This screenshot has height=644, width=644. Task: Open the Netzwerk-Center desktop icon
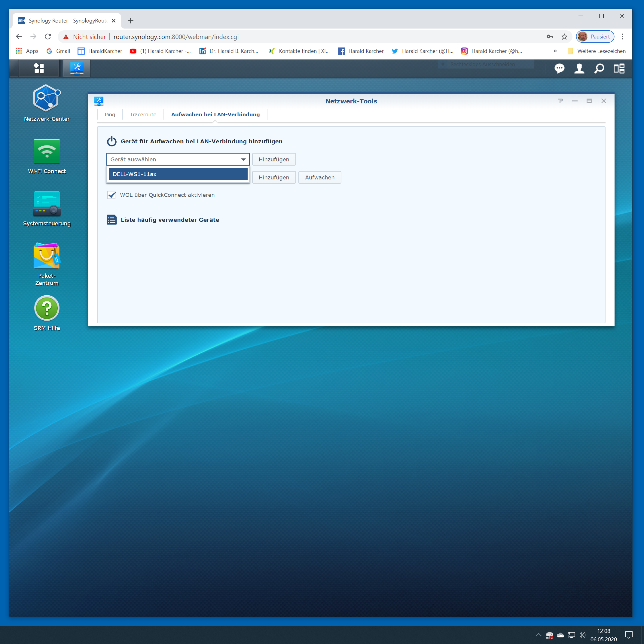[47, 99]
